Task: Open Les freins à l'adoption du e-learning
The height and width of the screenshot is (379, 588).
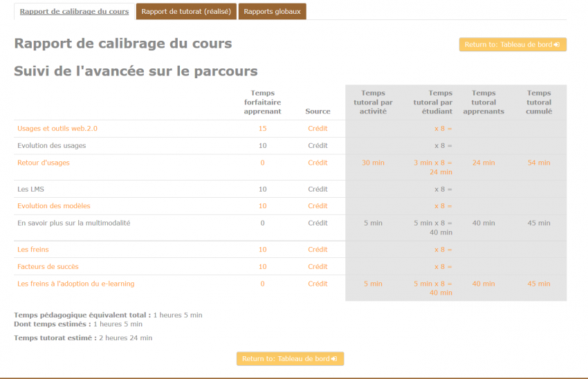Action: click(76, 284)
